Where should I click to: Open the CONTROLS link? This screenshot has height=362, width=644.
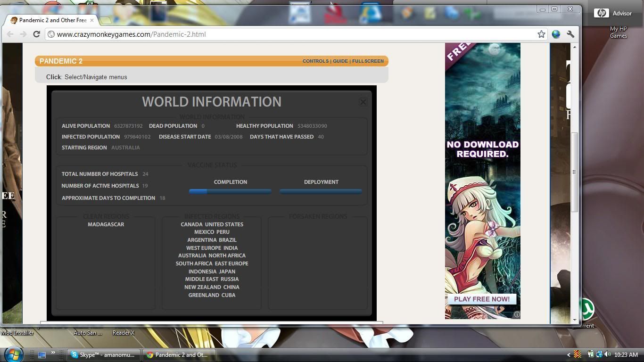coord(315,61)
